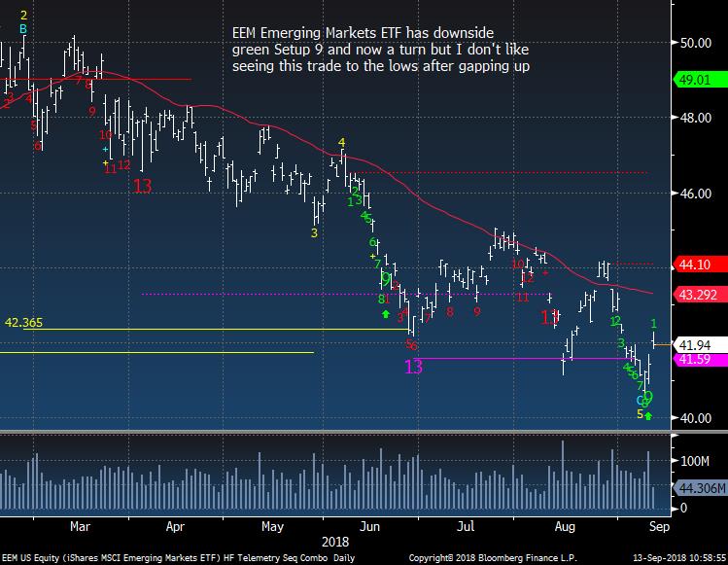
Task: Click the Aug label on the time axis
Action: (x=565, y=526)
